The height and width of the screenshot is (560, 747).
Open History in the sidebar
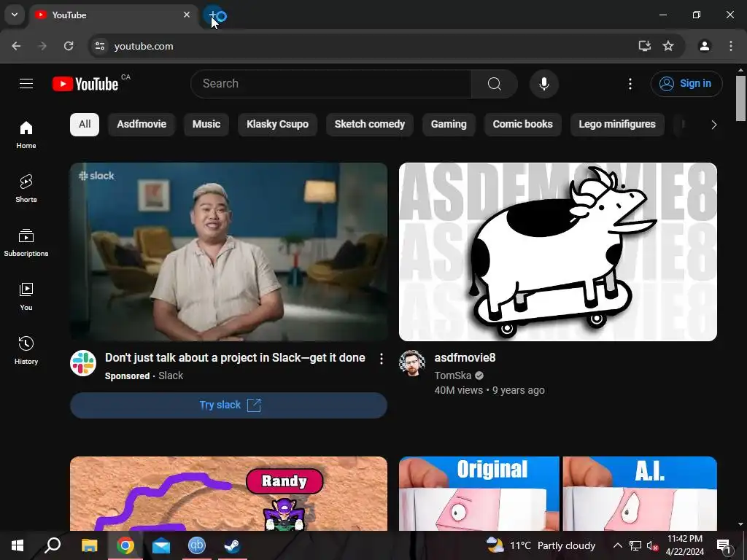tap(26, 350)
